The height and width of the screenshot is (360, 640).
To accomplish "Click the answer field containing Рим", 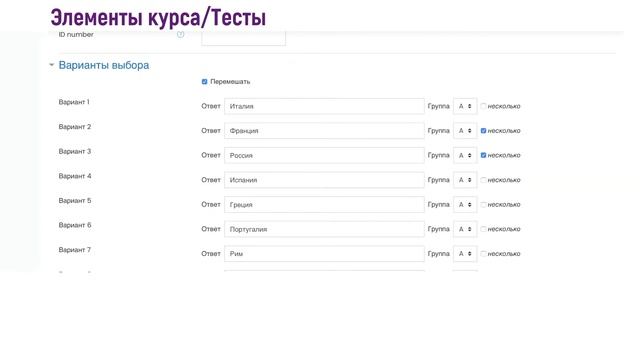I will 324,253.
